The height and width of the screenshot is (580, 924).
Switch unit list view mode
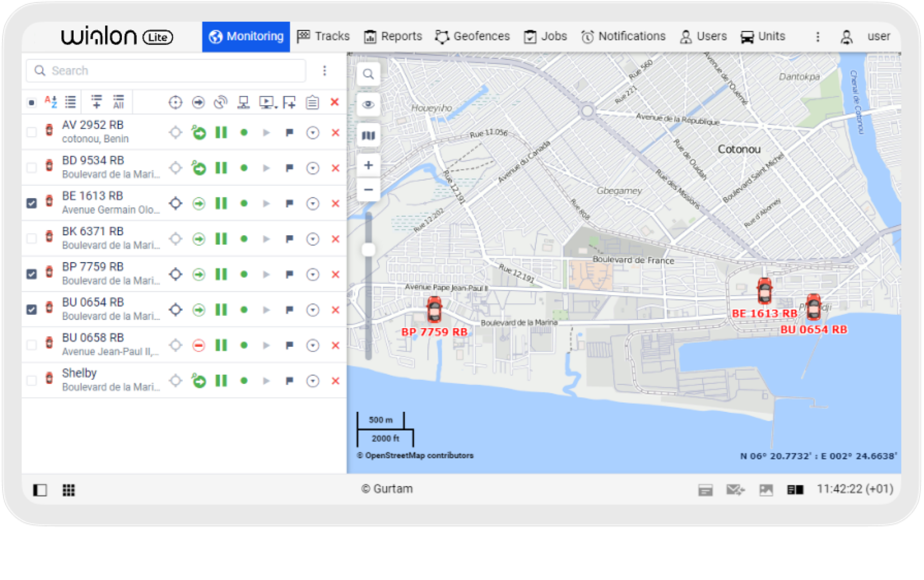[70, 102]
